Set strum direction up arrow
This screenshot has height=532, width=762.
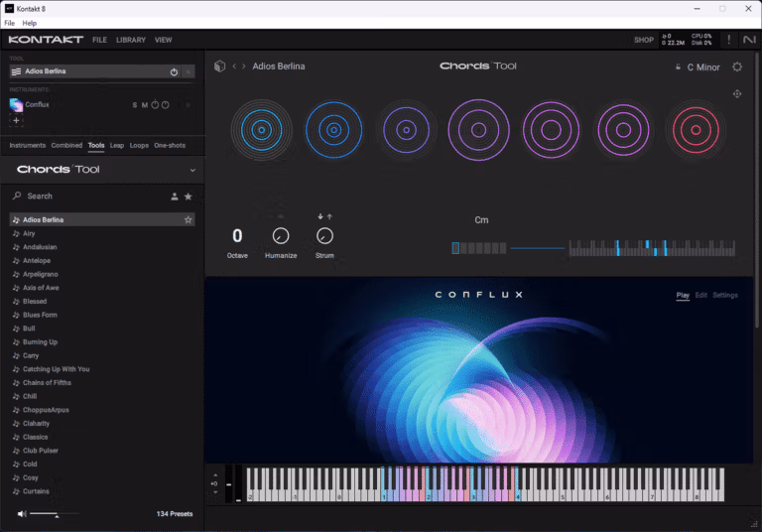[329, 216]
